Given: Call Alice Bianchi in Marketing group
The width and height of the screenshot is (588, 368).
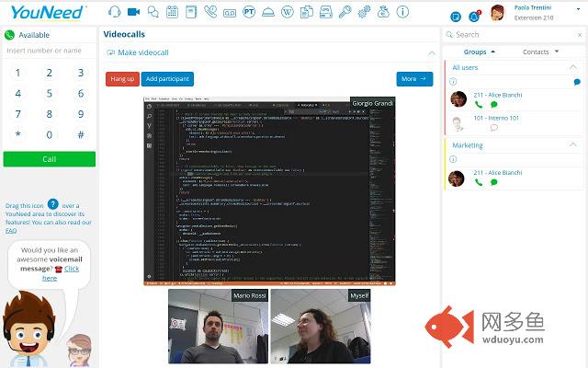Looking at the screenshot, I should point(479,182).
